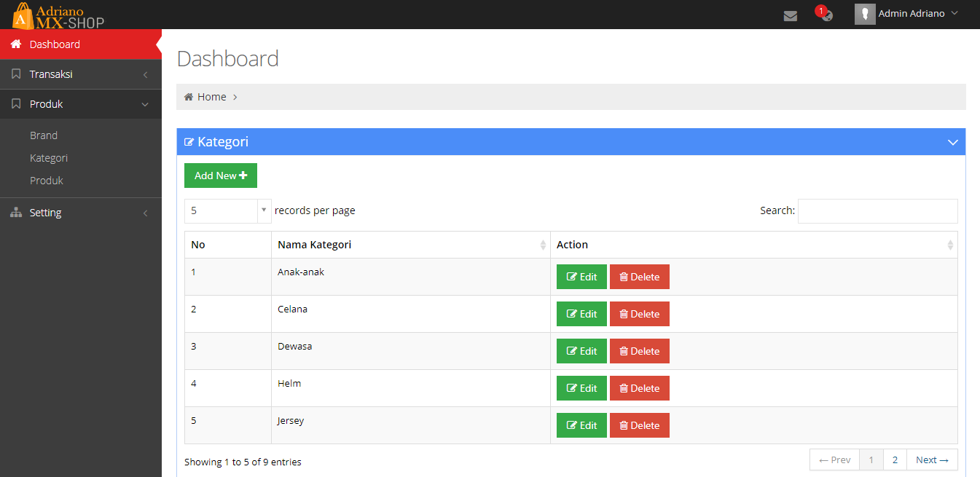
Task: Select the Dashboard home icon in sidebar
Action: (15, 44)
